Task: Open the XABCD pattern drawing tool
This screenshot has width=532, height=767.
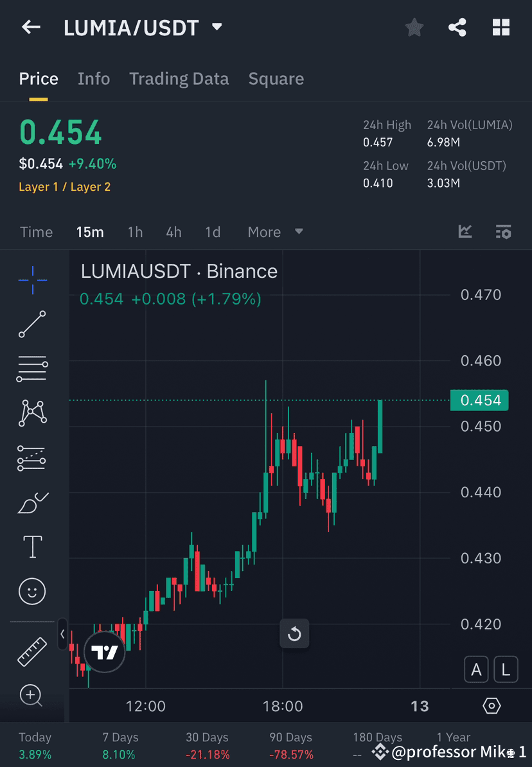Action: [x=32, y=413]
